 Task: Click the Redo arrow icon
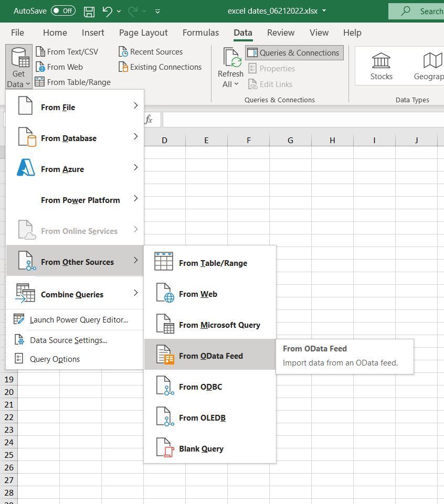tap(133, 11)
